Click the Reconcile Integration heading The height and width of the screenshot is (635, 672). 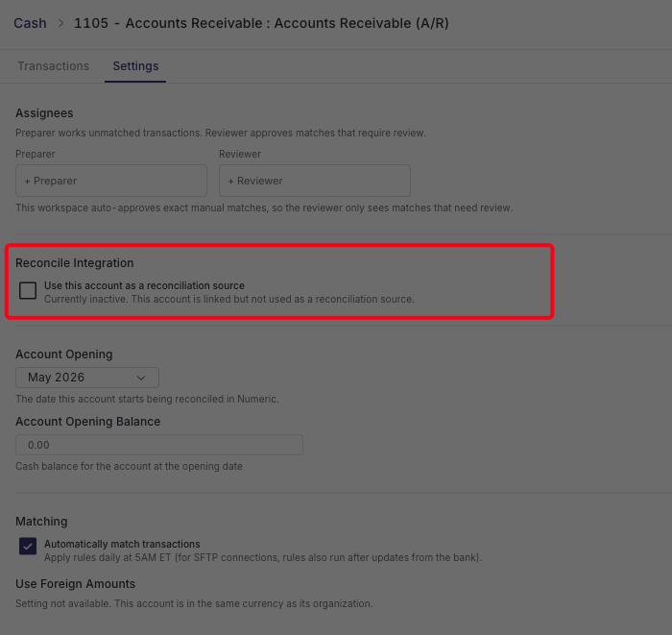click(75, 263)
